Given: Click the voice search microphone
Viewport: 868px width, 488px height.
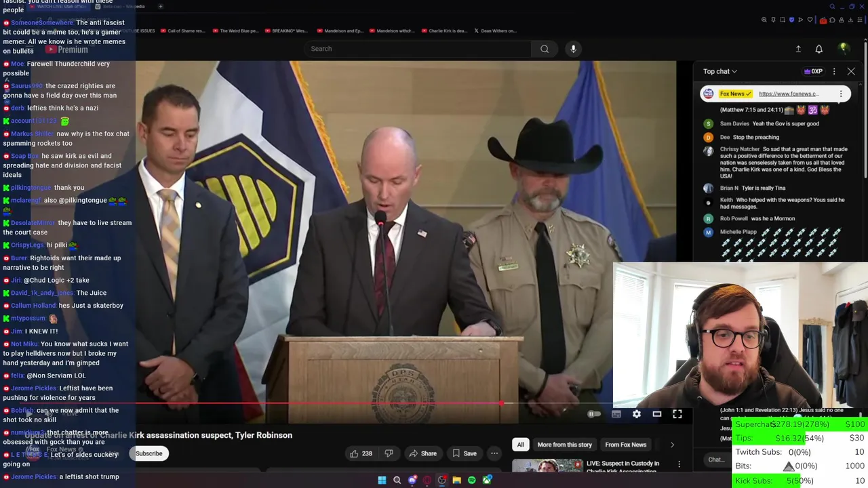Looking at the screenshot, I should click(573, 49).
